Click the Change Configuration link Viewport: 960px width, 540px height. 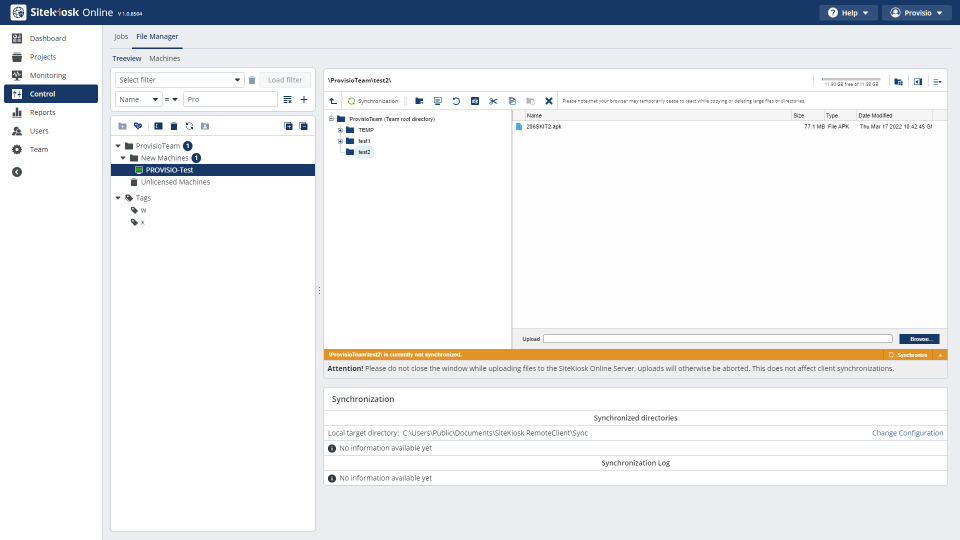pyautogui.click(x=907, y=433)
